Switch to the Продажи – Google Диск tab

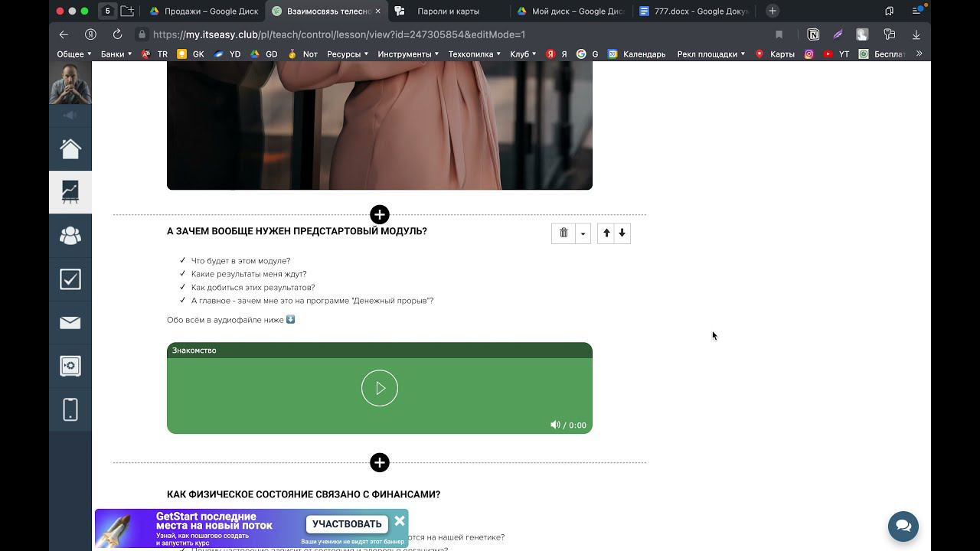pos(204,11)
